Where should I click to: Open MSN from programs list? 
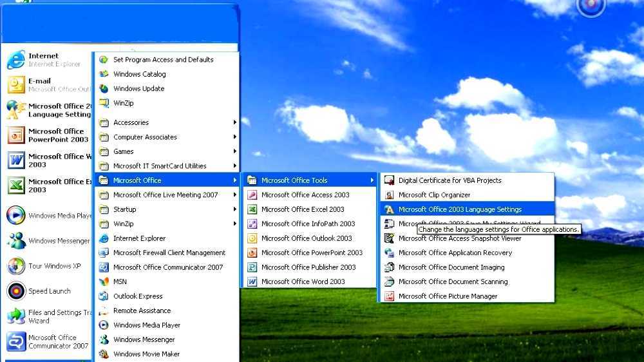click(x=167, y=281)
